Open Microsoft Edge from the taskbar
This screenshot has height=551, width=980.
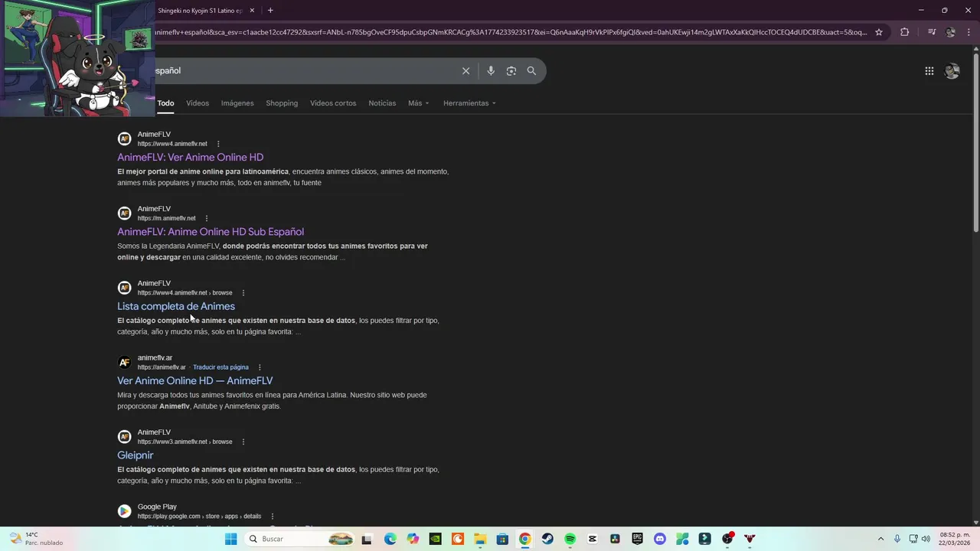click(390, 539)
